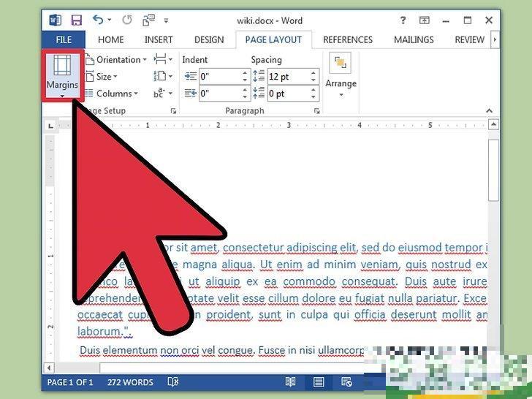Switch to Read Mode view
This screenshot has width=532, height=399.
[291, 382]
